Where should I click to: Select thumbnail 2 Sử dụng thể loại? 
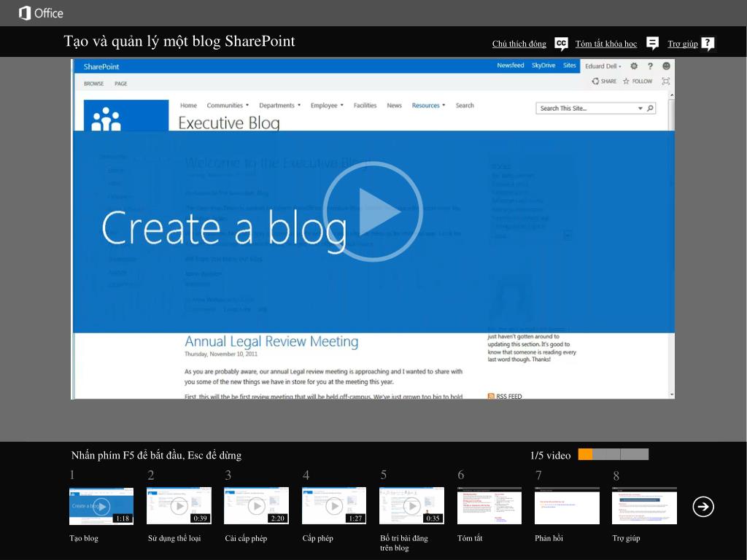tap(179, 506)
